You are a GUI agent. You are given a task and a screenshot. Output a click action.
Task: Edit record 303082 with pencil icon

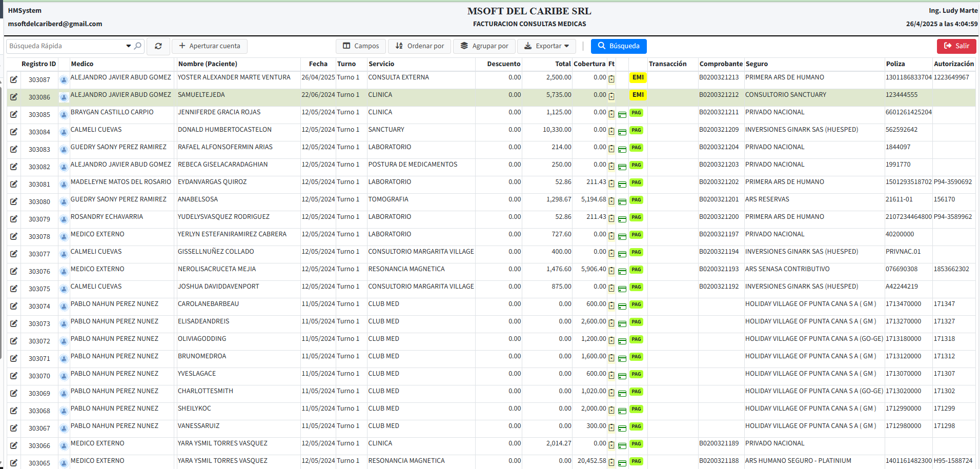14,167
